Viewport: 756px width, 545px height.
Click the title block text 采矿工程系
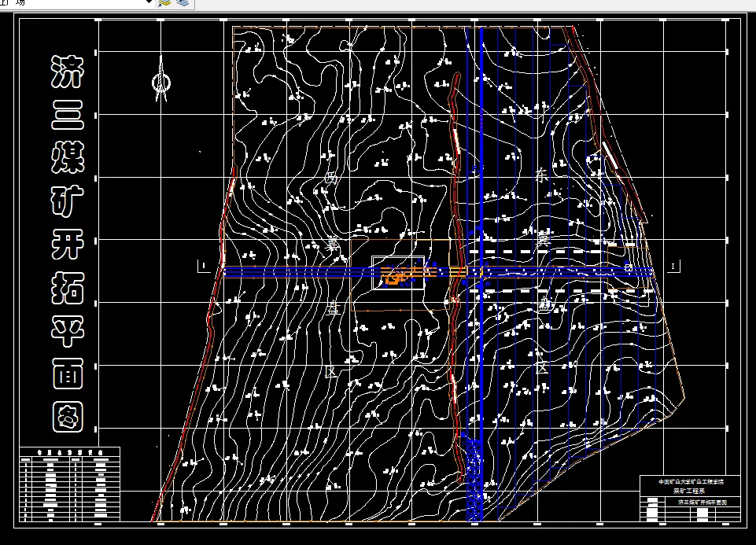coord(689,491)
